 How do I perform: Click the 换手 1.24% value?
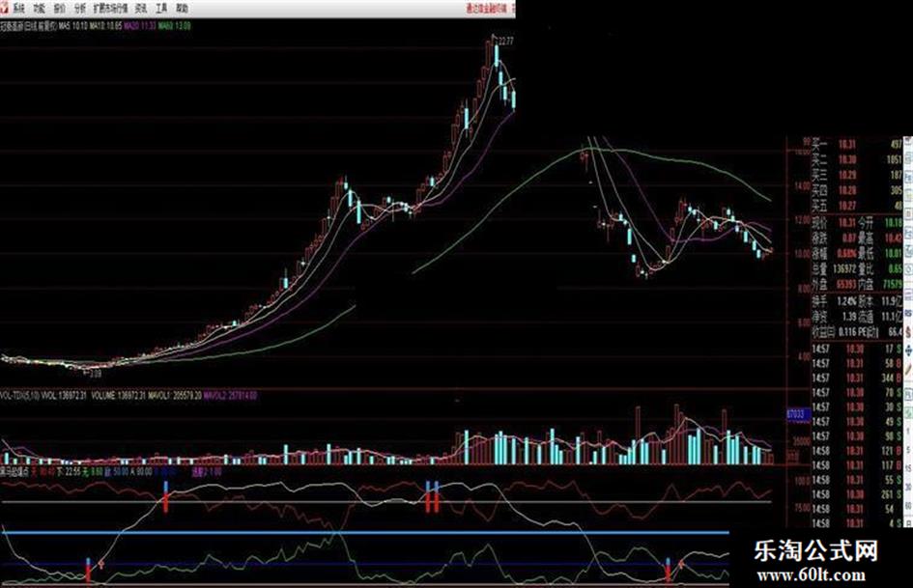pyautogui.click(x=846, y=301)
